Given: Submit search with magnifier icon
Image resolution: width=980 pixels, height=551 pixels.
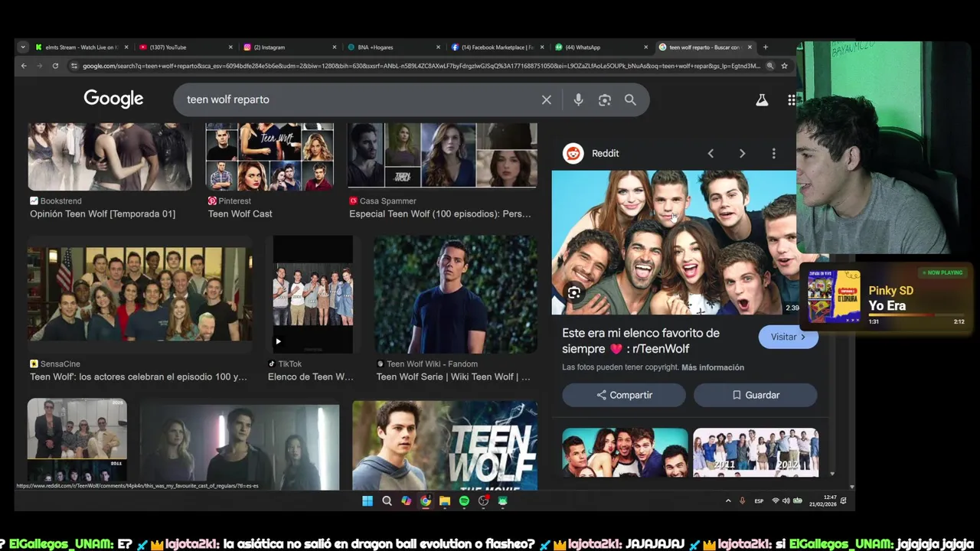Looking at the screenshot, I should click(x=630, y=99).
